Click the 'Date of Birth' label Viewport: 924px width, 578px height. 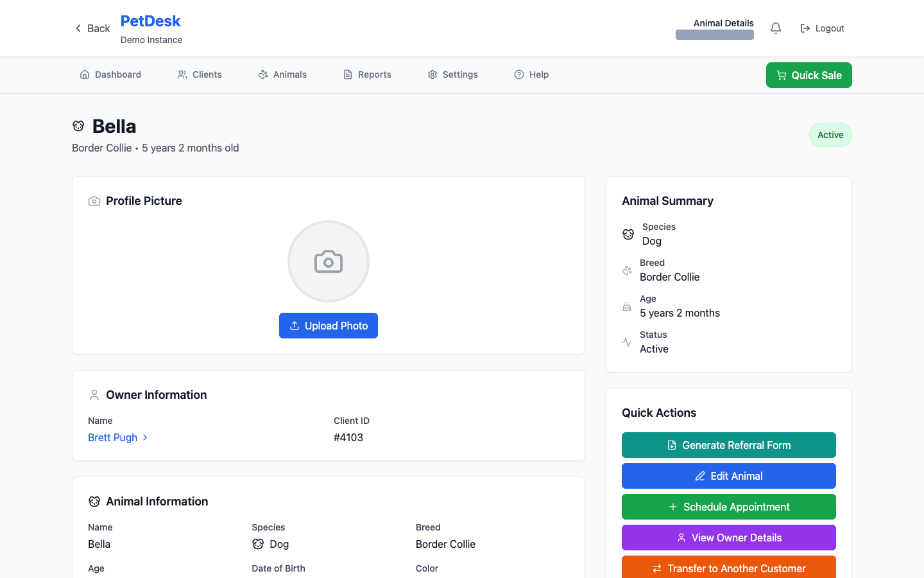(x=278, y=568)
